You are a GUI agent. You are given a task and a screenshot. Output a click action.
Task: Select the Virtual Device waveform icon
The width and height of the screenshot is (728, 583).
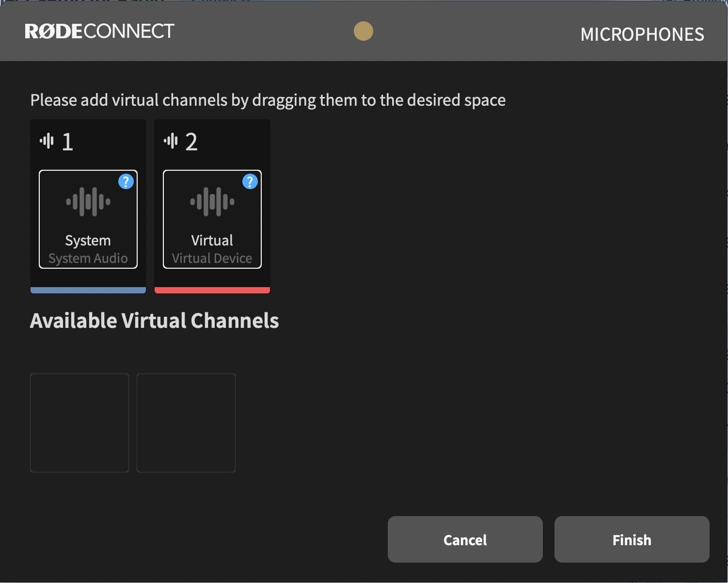point(212,201)
